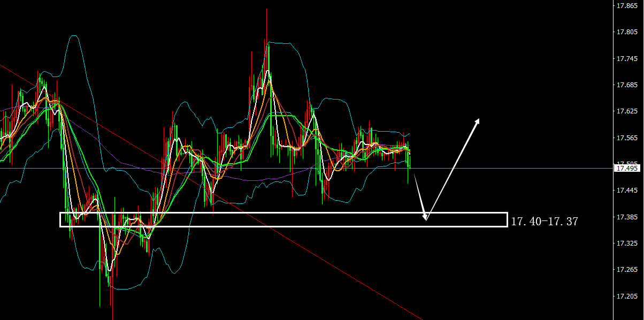Select the 17.625 price scale value
644x320 pixels.
626,112
